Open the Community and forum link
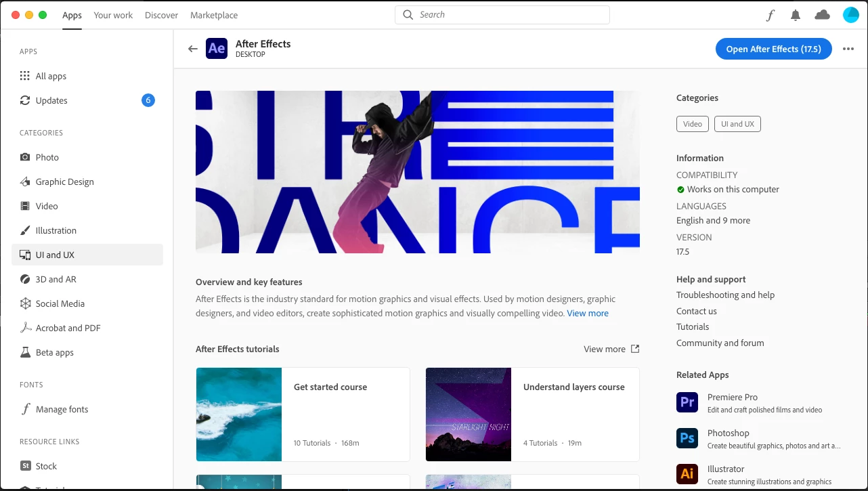This screenshot has width=868, height=491. pyautogui.click(x=720, y=343)
